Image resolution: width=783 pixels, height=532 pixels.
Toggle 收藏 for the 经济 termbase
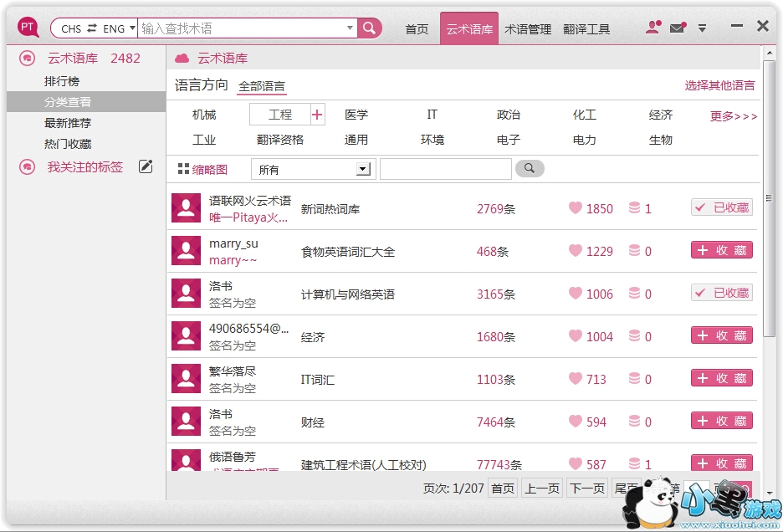point(721,336)
